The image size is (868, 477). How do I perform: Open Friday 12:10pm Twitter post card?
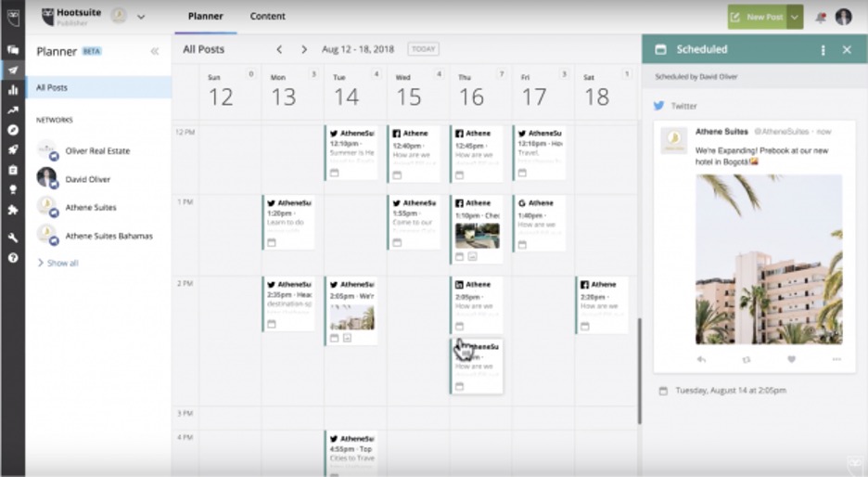(540, 153)
